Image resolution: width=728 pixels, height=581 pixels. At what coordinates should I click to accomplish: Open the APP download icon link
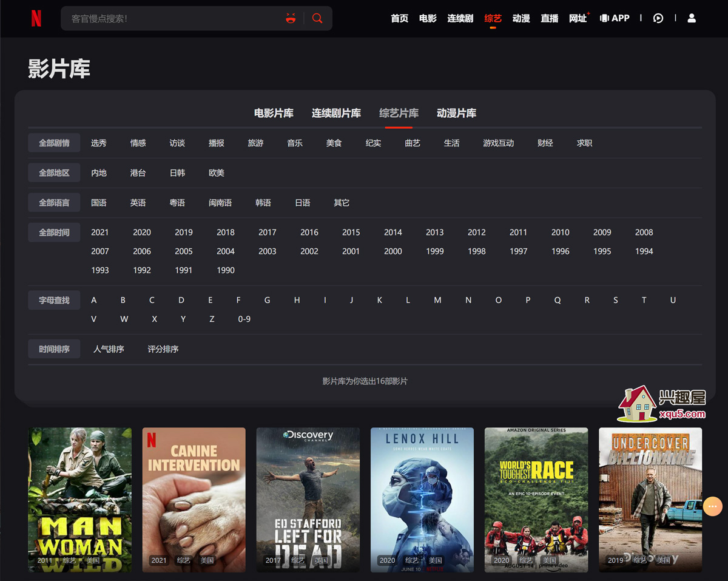click(x=615, y=18)
